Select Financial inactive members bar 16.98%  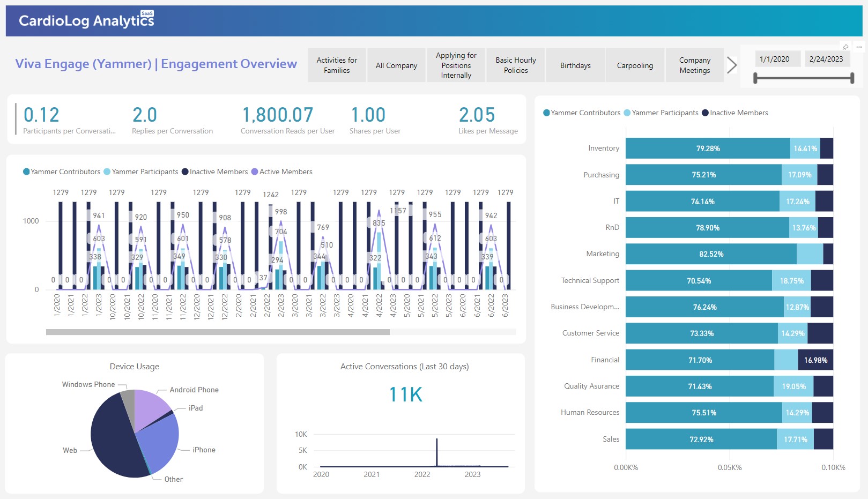[815, 360]
